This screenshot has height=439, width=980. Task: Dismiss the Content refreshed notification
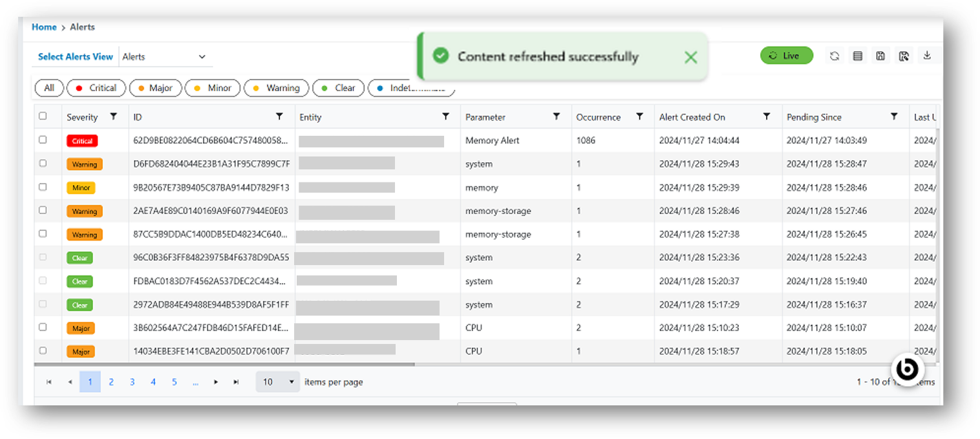coord(690,58)
